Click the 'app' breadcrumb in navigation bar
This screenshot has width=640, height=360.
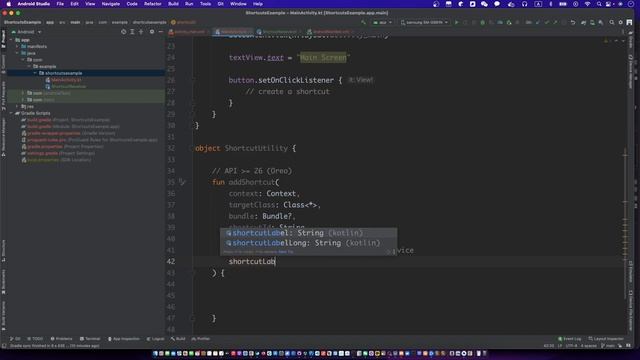pyautogui.click(x=50, y=22)
